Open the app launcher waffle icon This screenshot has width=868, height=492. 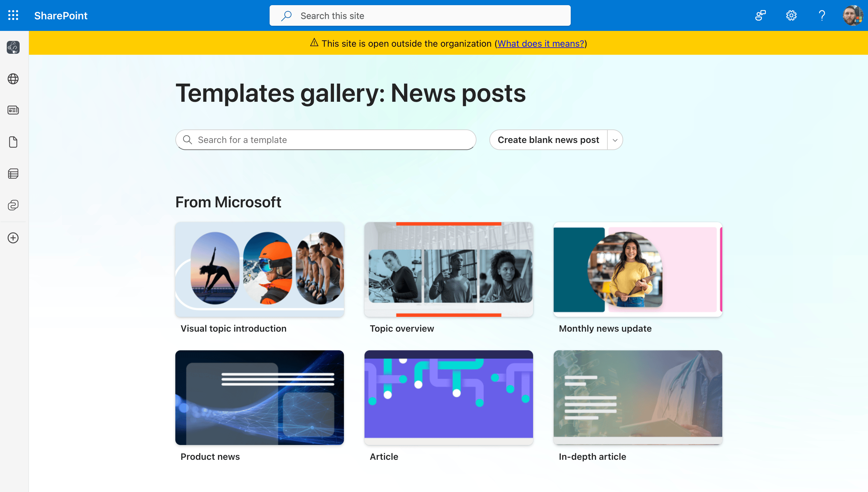coord(13,15)
